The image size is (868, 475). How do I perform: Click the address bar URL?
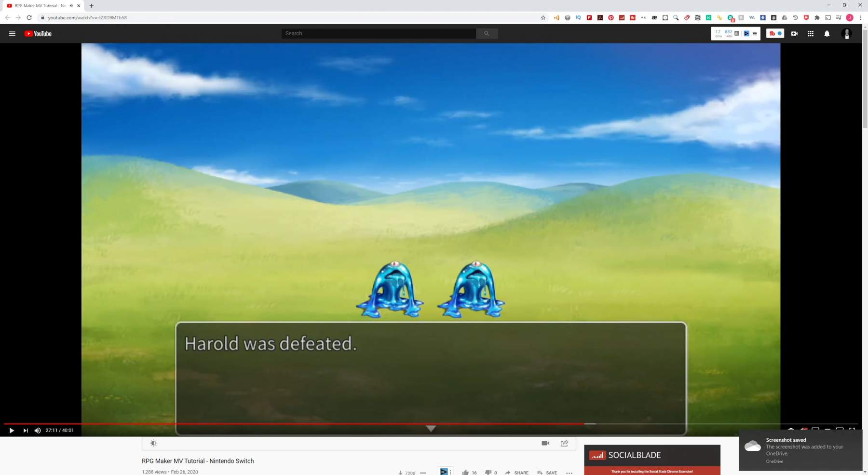coord(87,17)
